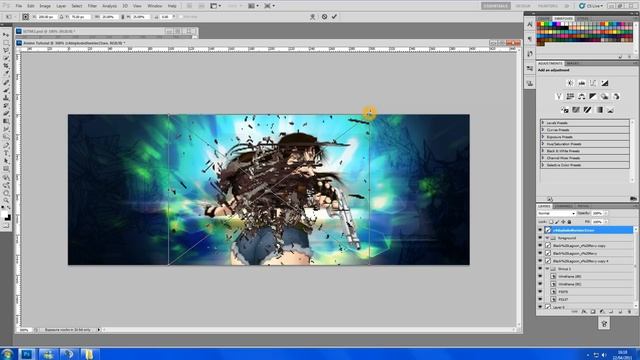640x360 pixels.
Task: Select the Zoom magnifier tool
Action: [6, 200]
